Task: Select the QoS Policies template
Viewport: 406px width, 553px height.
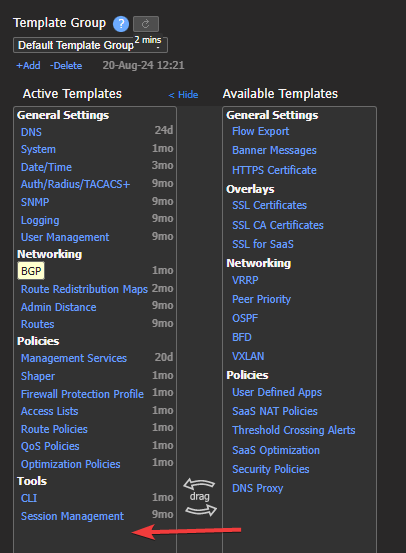Action: tap(50, 446)
